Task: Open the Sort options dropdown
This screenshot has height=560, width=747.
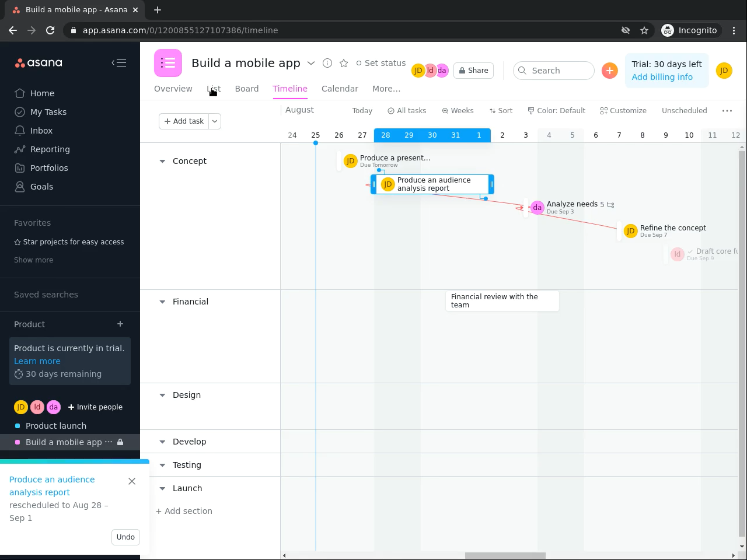Action: click(501, 111)
